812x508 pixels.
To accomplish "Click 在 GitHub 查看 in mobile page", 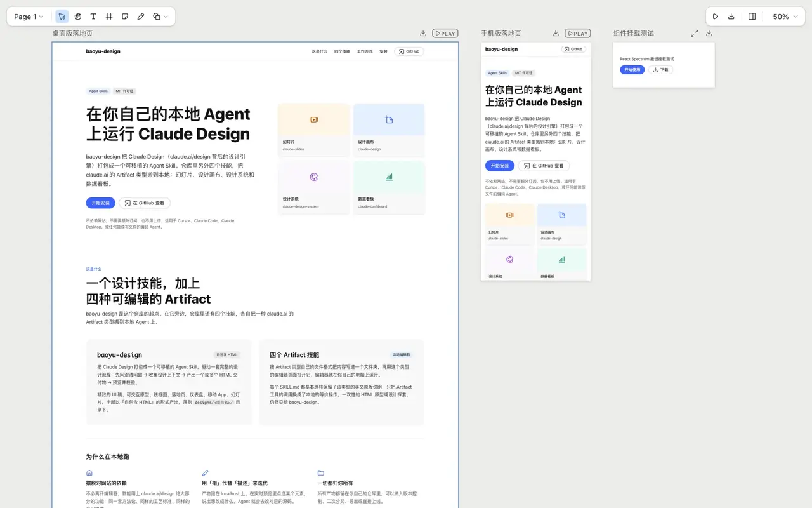I will click(x=544, y=166).
